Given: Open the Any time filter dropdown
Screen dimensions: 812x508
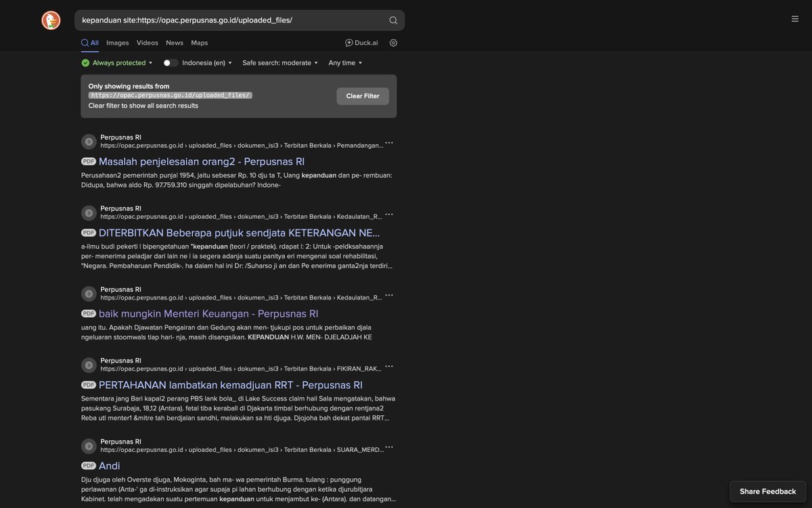Looking at the screenshot, I should (x=346, y=63).
